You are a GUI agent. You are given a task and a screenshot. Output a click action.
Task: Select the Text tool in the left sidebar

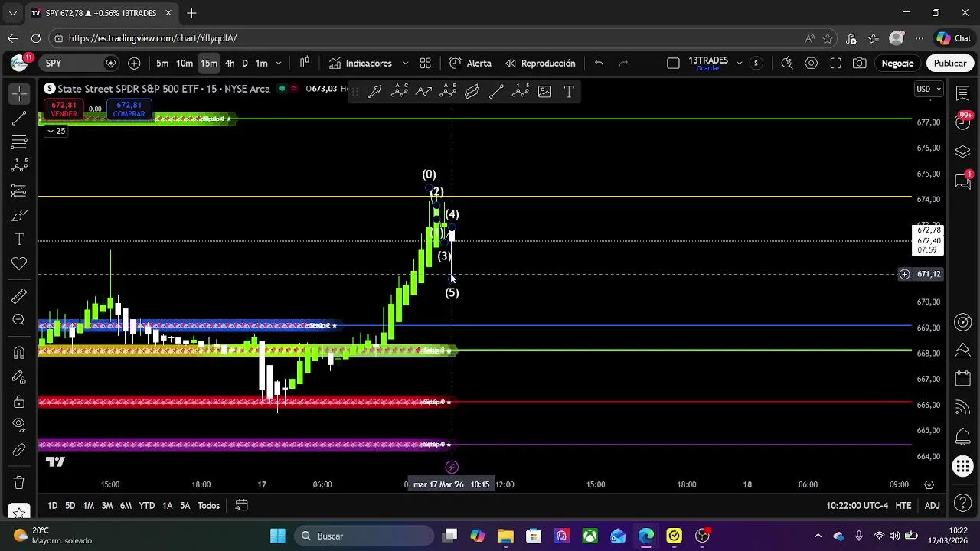click(19, 240)
